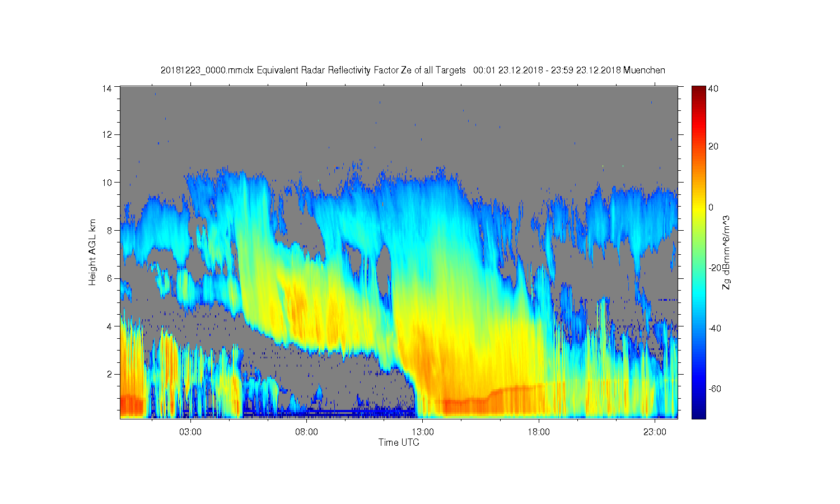Click the colorbar value "0"
Screen dimensions: 840x504
tap(711, 207)
